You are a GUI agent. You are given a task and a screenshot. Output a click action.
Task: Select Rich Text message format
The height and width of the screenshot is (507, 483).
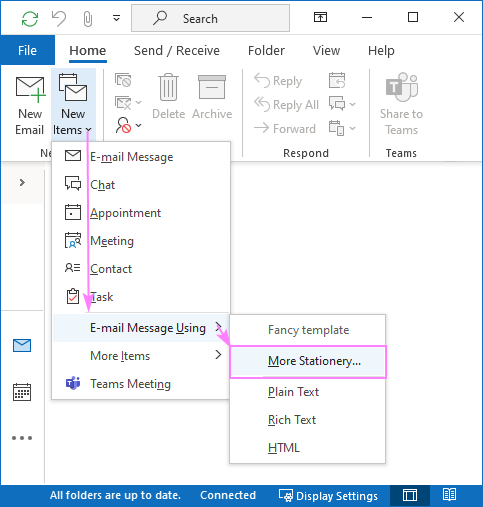pyautogui.click(x=307, y=420)
